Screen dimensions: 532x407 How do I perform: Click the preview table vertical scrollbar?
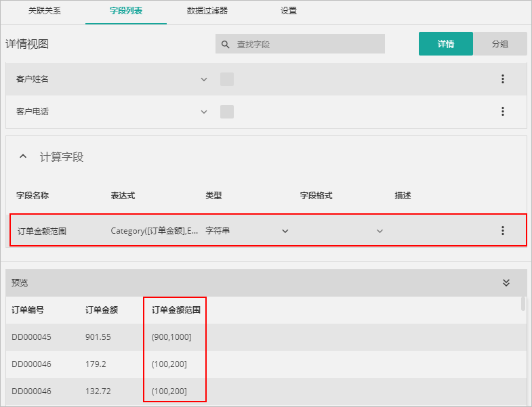point(523,304)
